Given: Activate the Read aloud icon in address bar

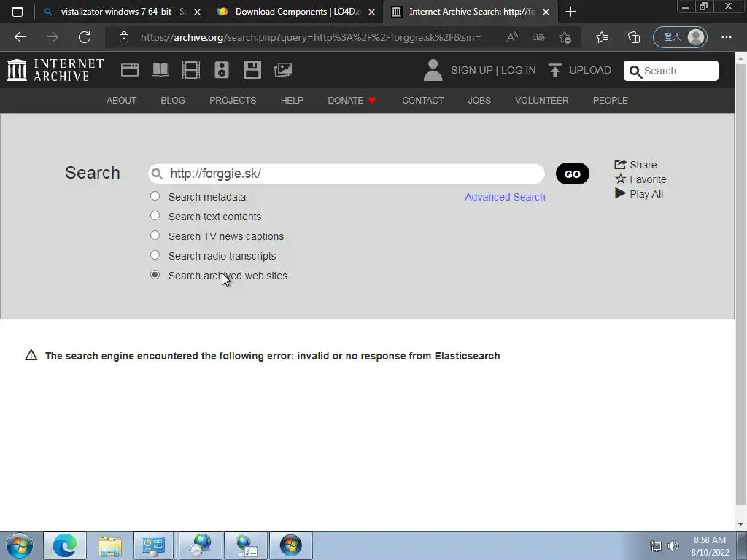Looking at the screenshot, I should [x=512, y=37].
